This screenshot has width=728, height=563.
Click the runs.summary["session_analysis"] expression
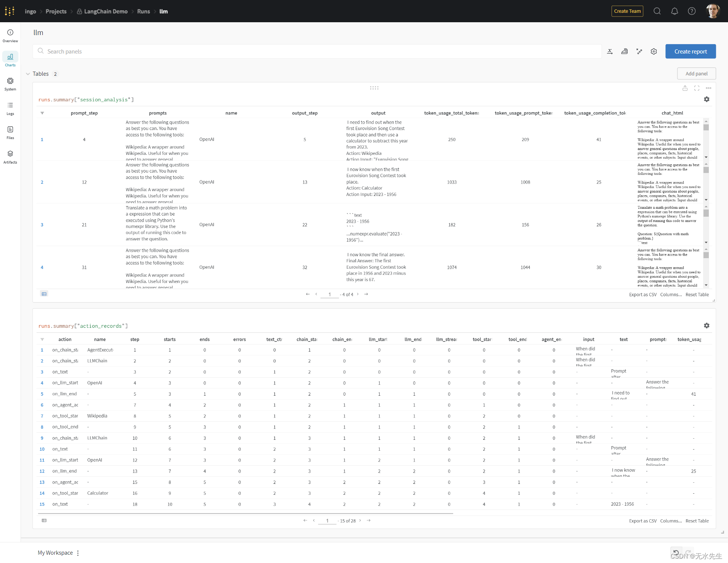pos(86,99)
